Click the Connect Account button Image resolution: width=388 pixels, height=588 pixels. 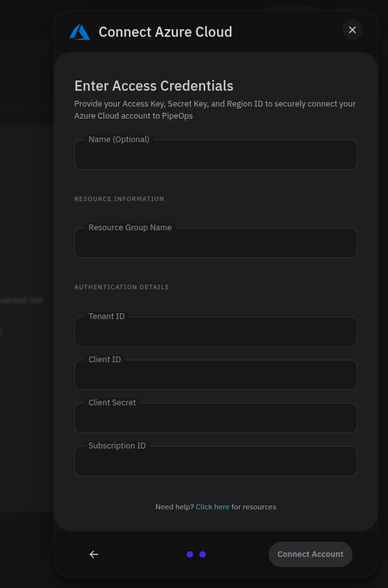click(311, 554)
